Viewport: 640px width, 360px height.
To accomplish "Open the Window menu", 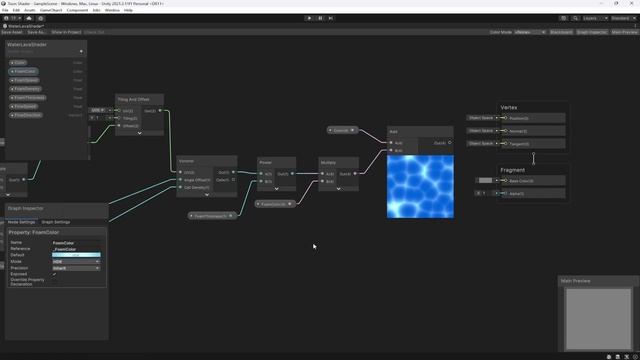I will pos(112,10).
